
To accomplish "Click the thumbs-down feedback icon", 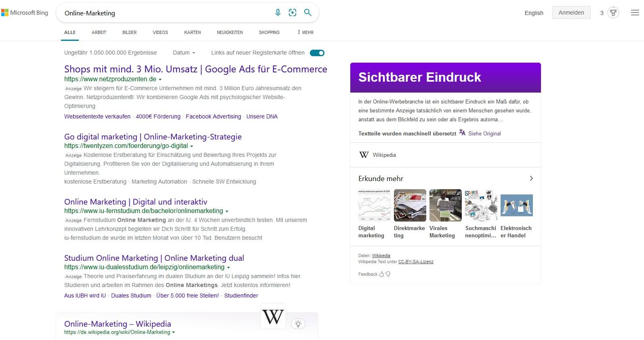I will click(388, 274).
